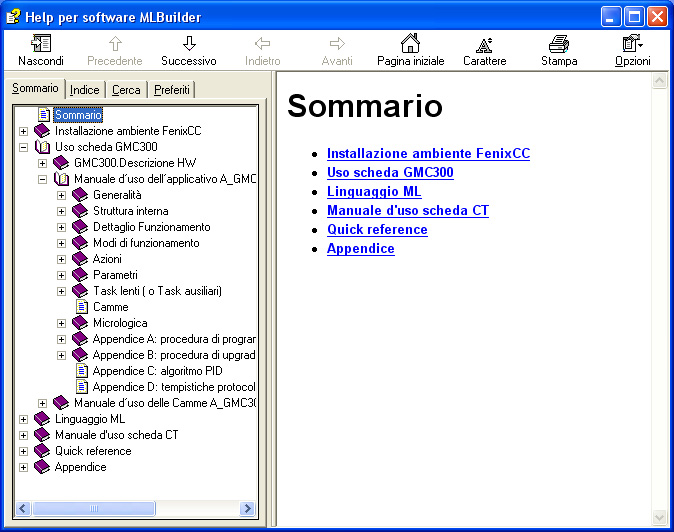Open the Uso scheda GMC300 link
Image resolution: width=674 pixels, height=532 pixels.
coord(390,172)
